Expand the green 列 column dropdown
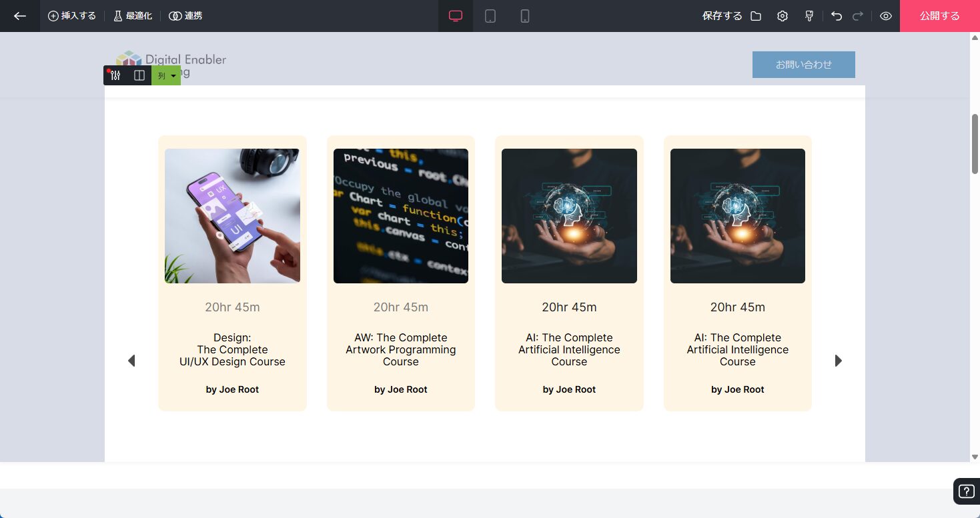 (166, 76)
